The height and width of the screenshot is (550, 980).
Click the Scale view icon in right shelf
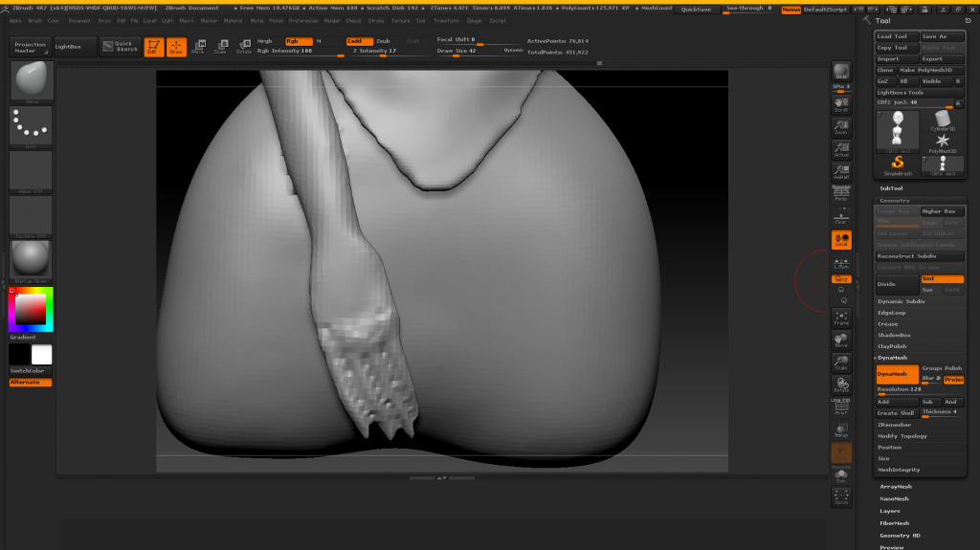click(841, 363)
